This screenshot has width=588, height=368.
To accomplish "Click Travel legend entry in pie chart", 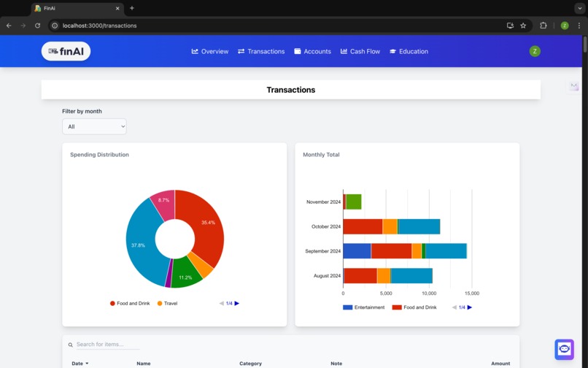I will coord(167,304).
